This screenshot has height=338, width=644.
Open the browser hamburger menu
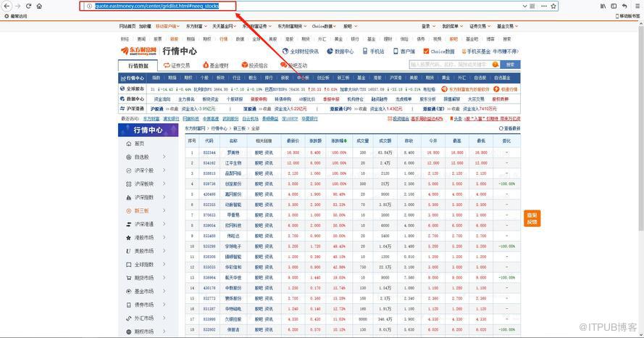tap(637, 7)
